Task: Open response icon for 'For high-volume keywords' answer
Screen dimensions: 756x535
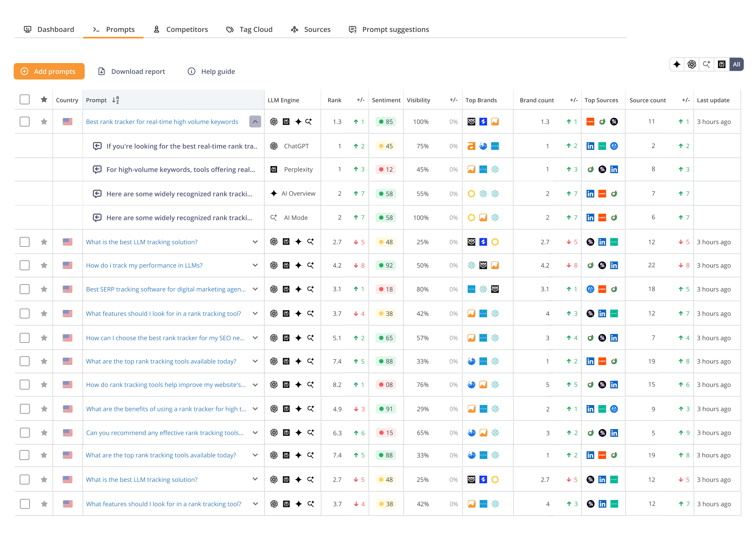Action: click(97, 169)
